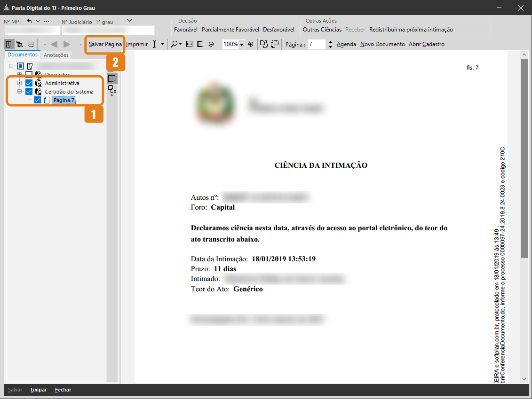Toggle the root folder checkbox
This screenshot has width=532, height=399.
click(x=20, y=66)
